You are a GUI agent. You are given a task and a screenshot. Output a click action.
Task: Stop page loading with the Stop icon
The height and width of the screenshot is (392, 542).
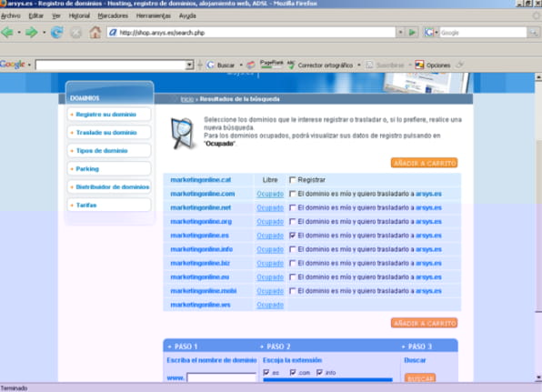76,33
